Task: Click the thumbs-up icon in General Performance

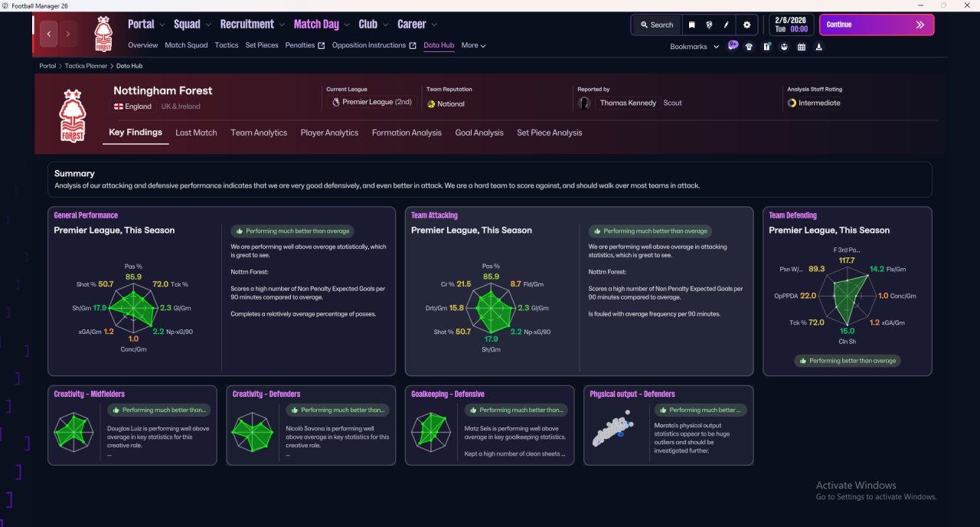Action: 240,231
